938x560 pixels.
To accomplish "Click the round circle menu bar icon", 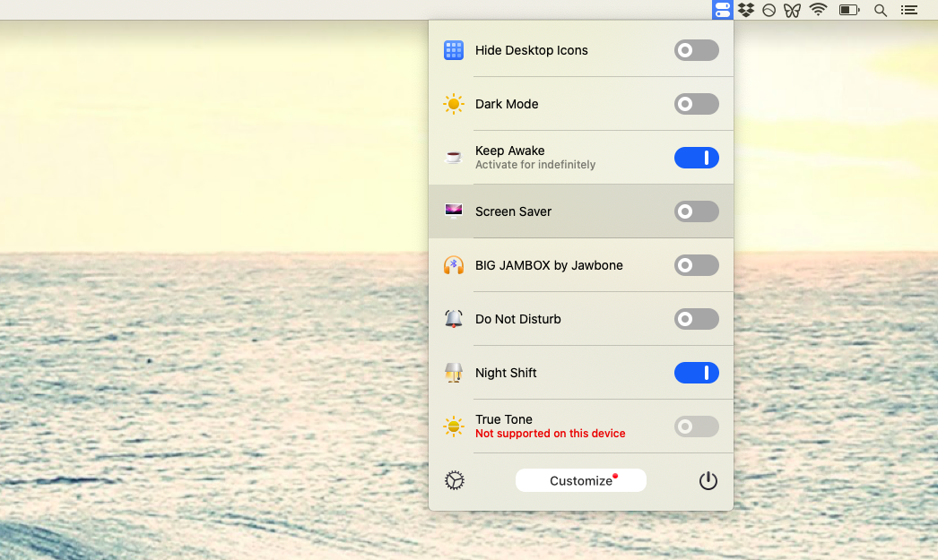I will 769,10.
